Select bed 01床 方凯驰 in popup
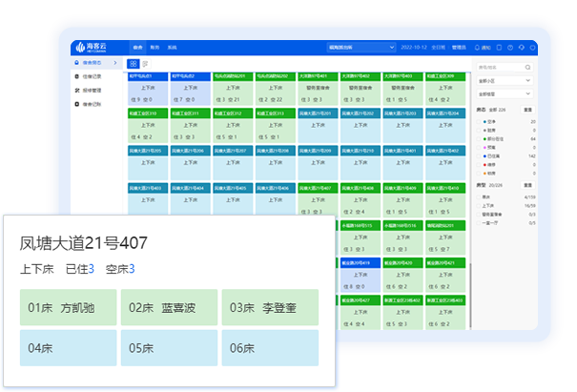The height and width of the screenshot is (392, 577). (68, 307)
